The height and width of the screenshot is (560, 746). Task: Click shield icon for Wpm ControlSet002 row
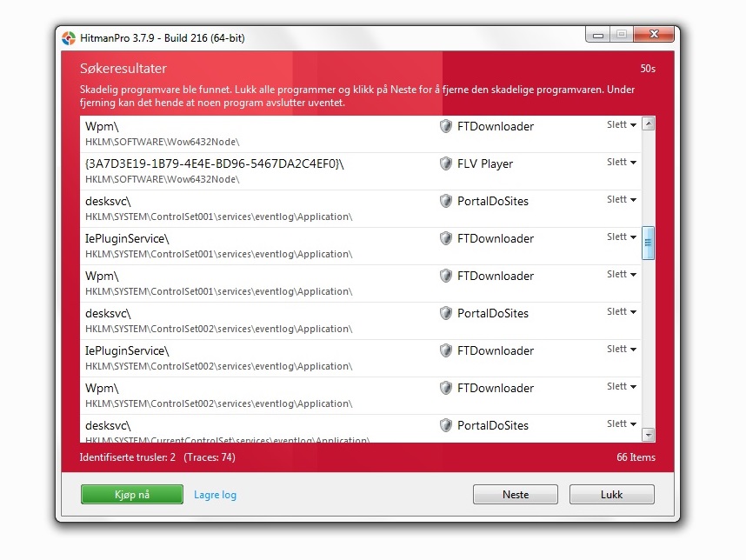(x=445, y=388)
